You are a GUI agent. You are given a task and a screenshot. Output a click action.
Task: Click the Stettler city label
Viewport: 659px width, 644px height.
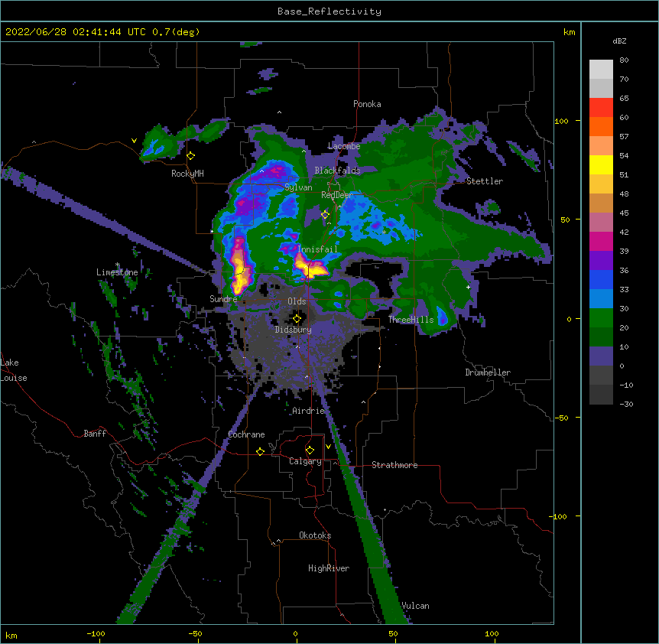(x=485, y=181)
